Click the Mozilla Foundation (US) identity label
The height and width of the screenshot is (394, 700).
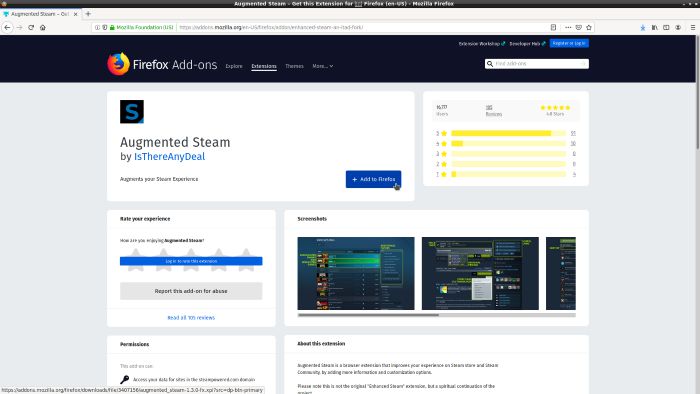145,27
